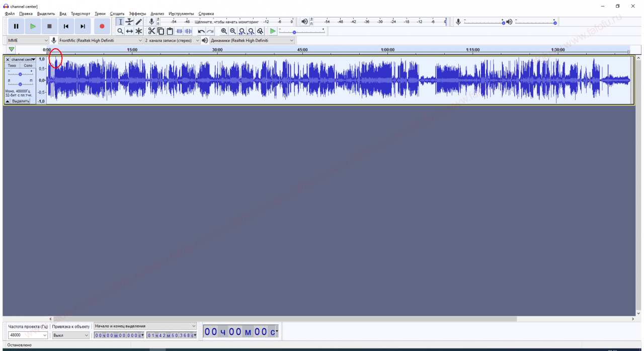Click the track pan slider knob
The width and height of the screenshot is (644, 351).
[20, 84]
